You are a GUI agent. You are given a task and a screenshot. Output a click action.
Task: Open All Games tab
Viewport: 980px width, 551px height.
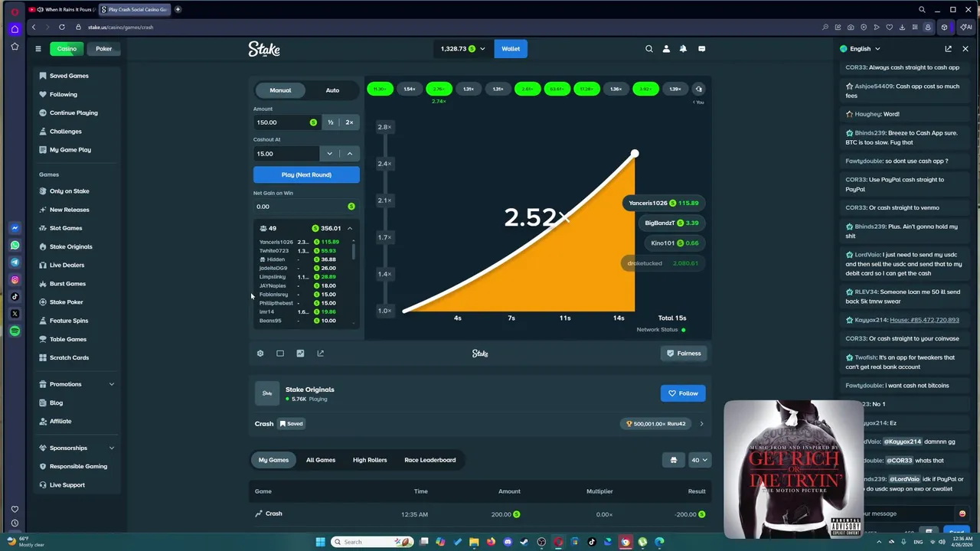pyautogui.click(x=321, y=460)
